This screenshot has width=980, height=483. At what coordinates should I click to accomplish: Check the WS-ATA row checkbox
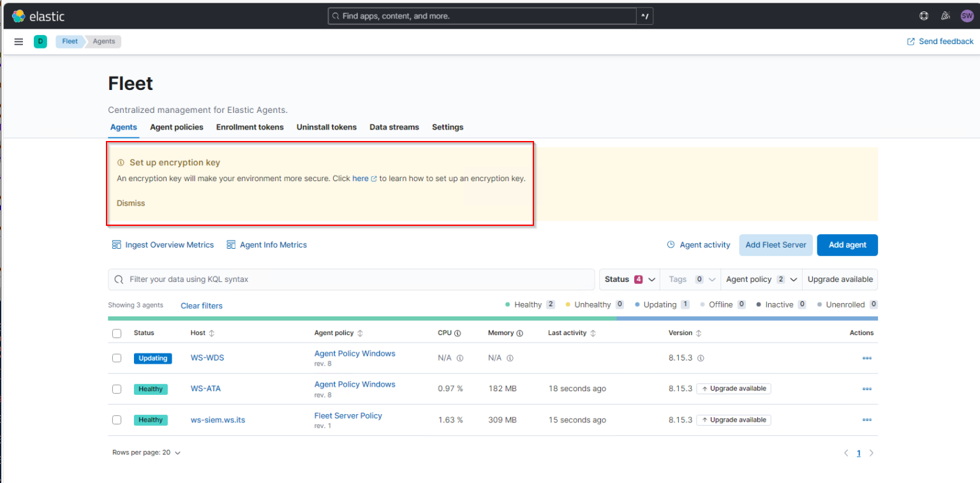(117, 389)
